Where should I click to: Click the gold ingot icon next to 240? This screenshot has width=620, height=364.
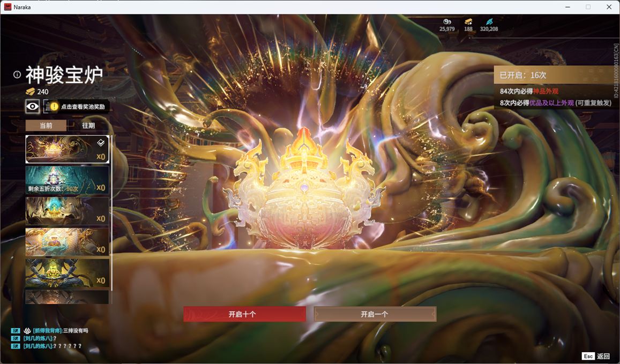[31, 92]
